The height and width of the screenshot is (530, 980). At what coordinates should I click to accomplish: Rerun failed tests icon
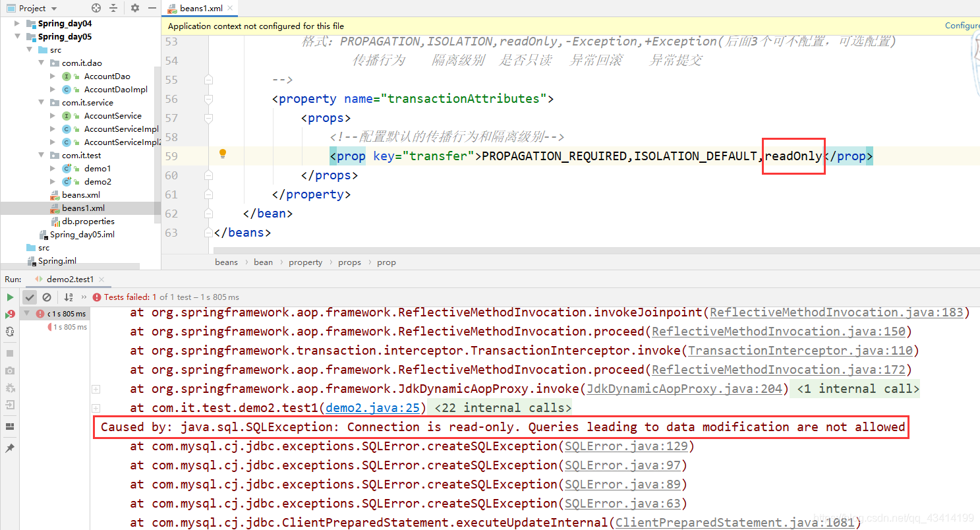click(10, 314)
